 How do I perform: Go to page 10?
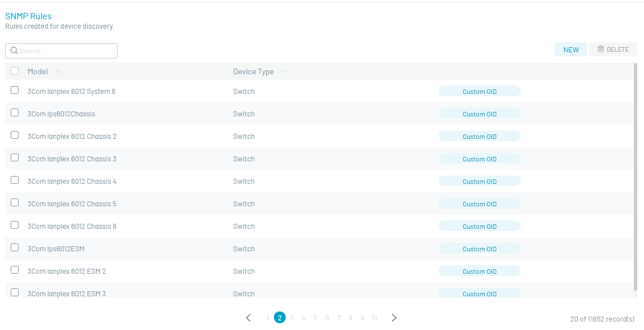tap(374, 318)
